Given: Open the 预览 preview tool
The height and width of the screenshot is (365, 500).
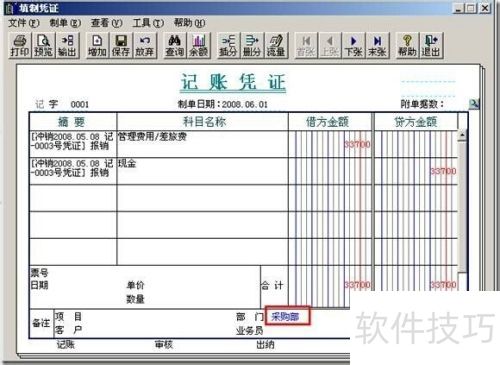Looking at the screenshot, I should 44,46.
